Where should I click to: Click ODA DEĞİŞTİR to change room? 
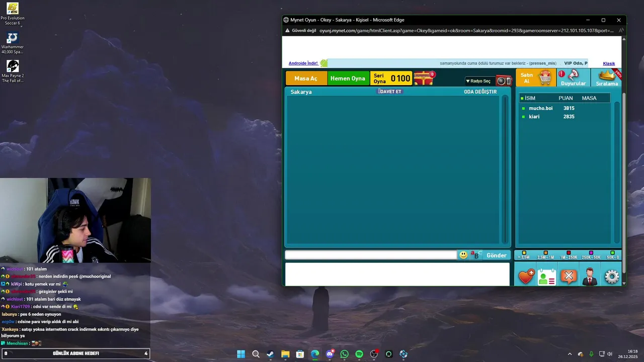pos(480,92)
